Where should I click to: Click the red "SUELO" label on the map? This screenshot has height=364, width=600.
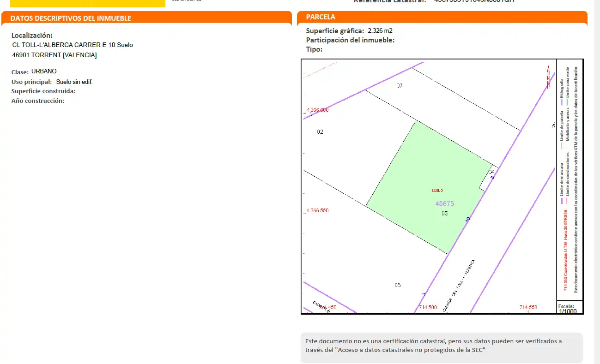click(x=437, y=191)
